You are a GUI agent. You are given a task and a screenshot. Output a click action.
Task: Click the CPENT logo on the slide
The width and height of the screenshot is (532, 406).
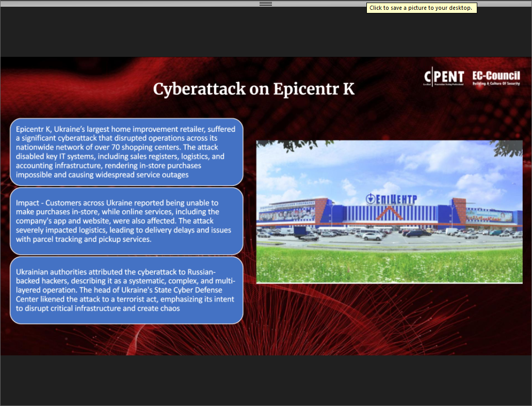(444, 77)
